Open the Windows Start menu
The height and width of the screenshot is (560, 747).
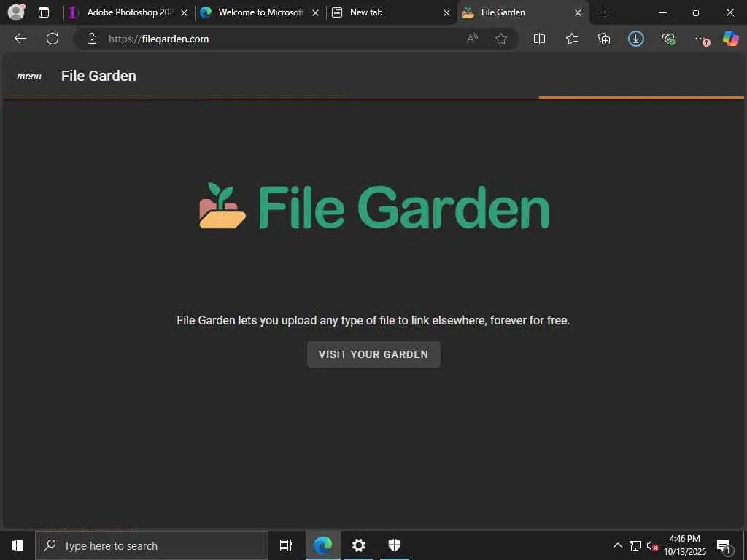point(18,545)
